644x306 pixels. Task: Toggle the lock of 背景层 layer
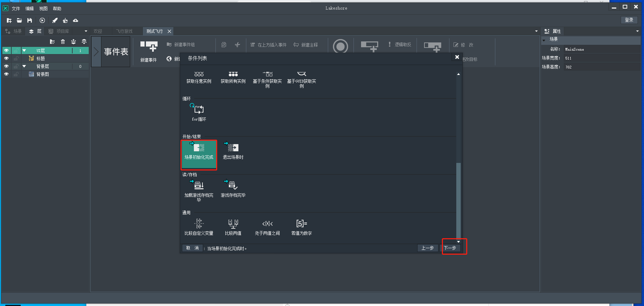click(16, 66)
